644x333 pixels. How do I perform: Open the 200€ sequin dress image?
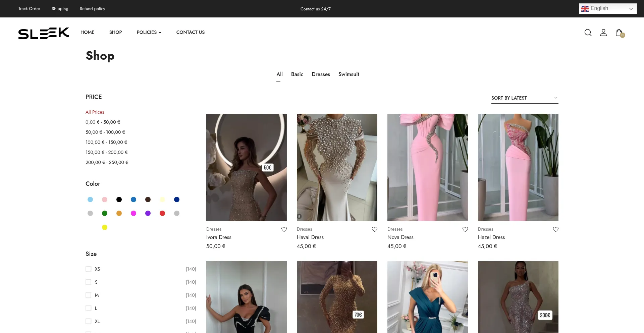[518, 297]
